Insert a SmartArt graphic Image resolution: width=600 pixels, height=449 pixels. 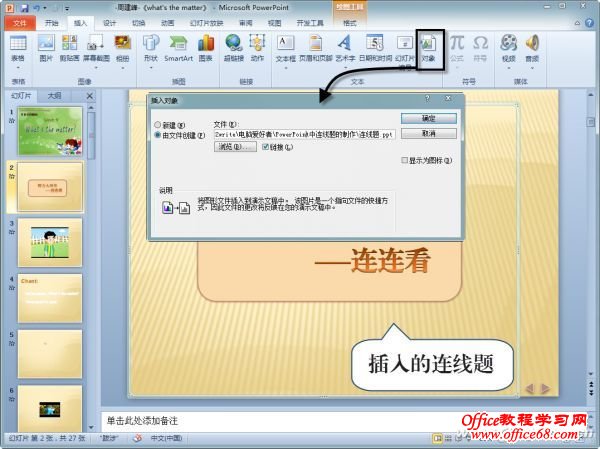178,47
